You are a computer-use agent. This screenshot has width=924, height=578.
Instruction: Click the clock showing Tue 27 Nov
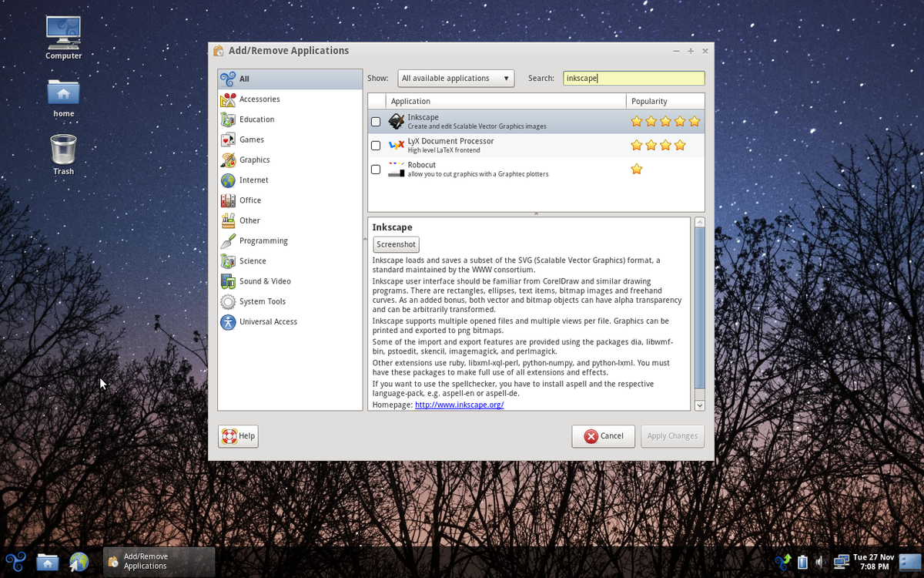tap(873, 562)
